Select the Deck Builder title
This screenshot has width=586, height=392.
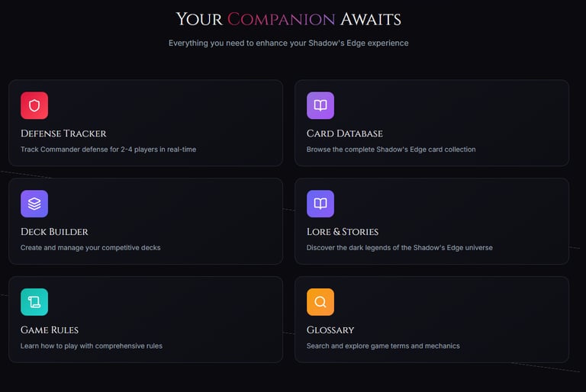pyautogui.click(x=54, y=232)
